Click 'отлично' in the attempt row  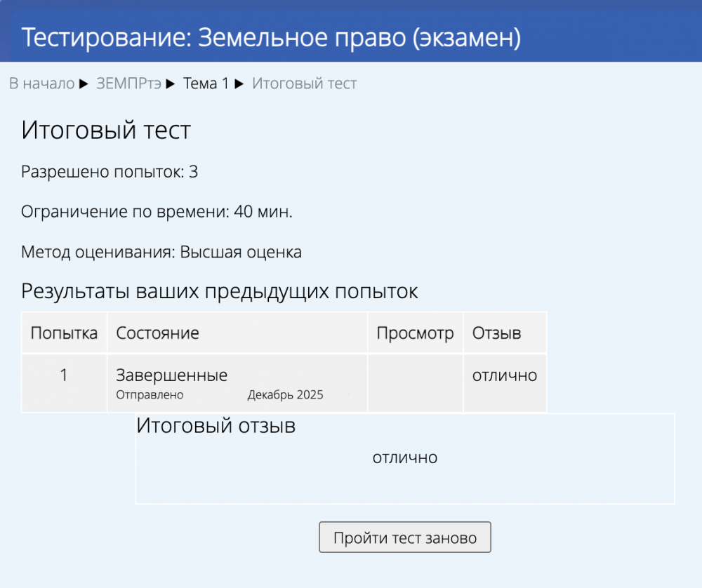pos(504,375)
